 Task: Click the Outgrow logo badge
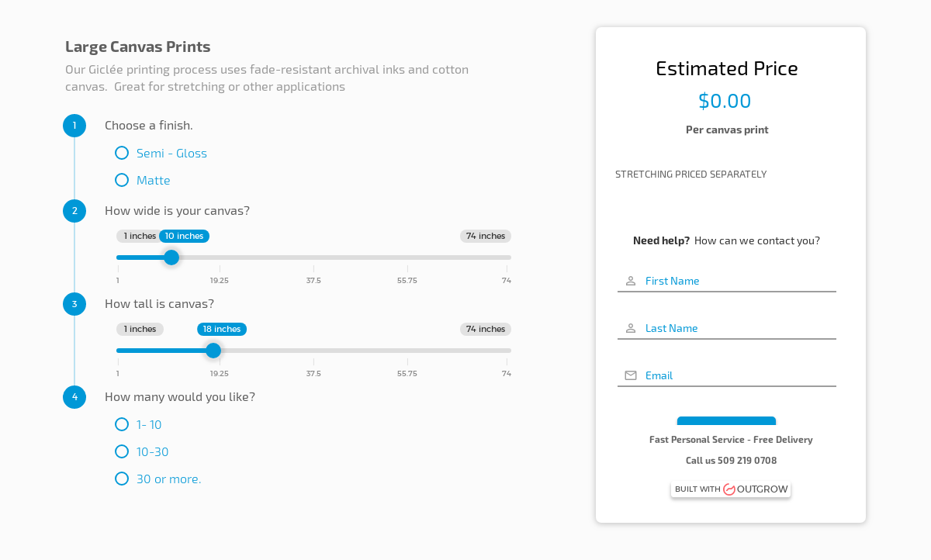(x=729, y=489)
